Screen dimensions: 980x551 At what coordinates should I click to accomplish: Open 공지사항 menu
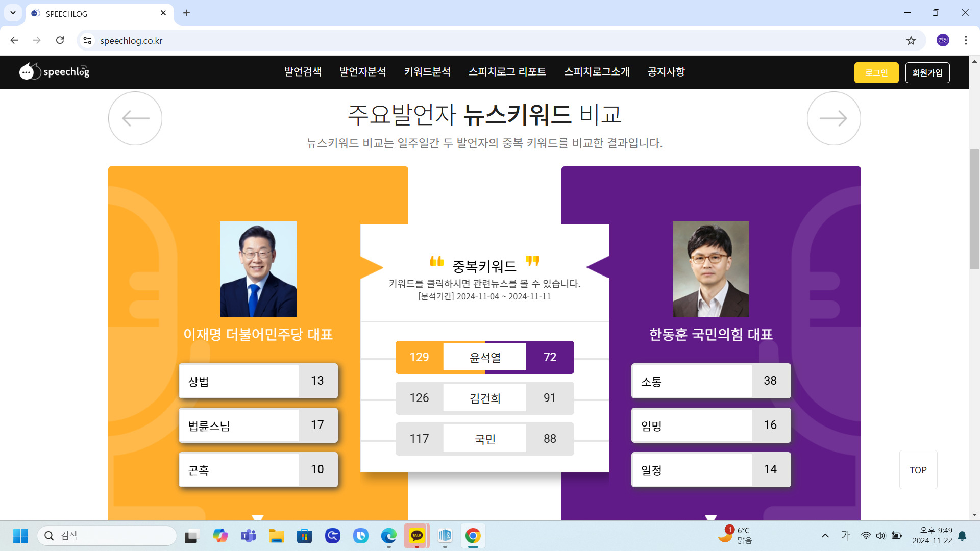pos(666,71)
